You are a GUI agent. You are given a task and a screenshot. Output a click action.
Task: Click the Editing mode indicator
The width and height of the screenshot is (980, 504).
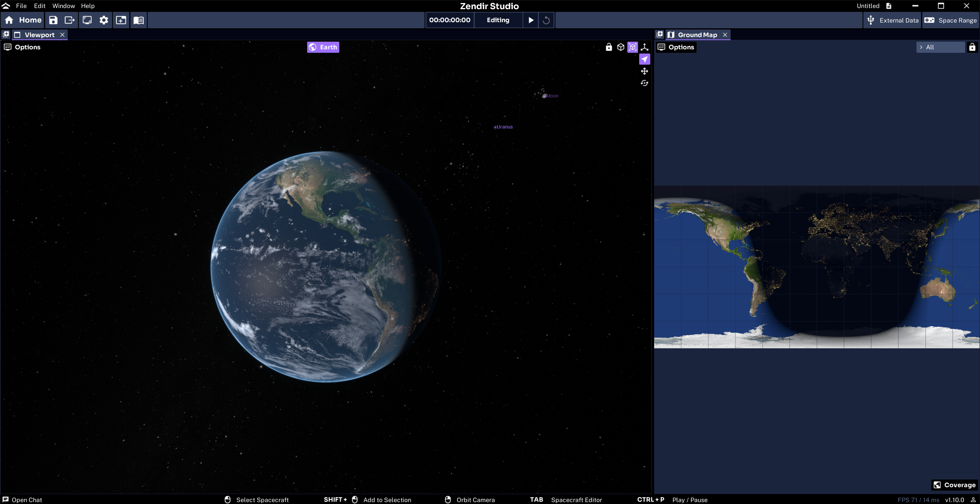pos(498,20)
